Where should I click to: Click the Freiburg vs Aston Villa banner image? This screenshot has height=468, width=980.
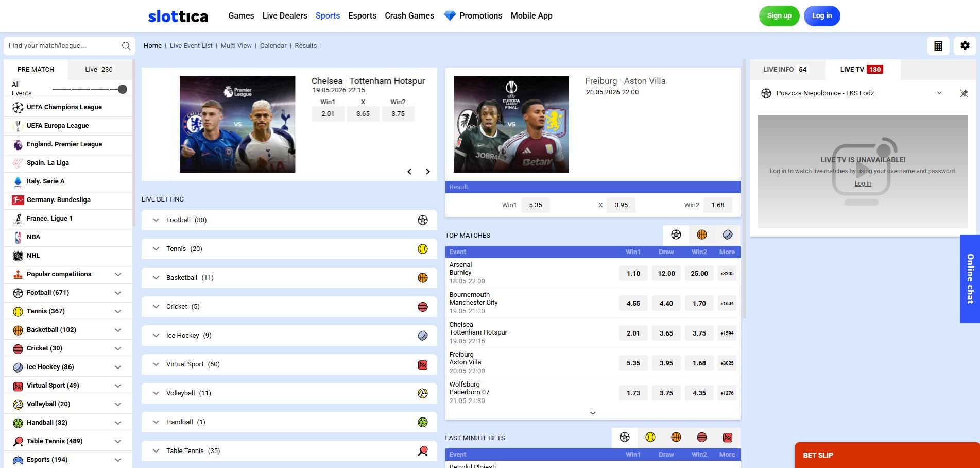511,124
